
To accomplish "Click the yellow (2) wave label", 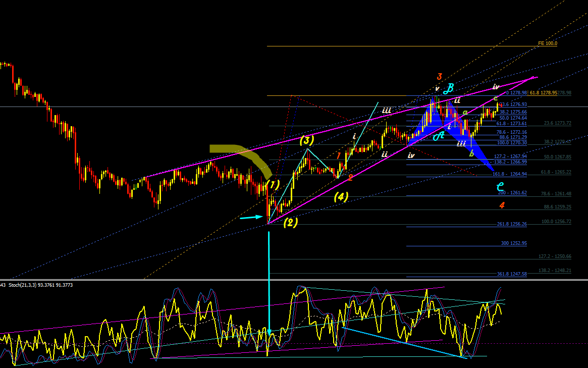I will tap(291, 223).
